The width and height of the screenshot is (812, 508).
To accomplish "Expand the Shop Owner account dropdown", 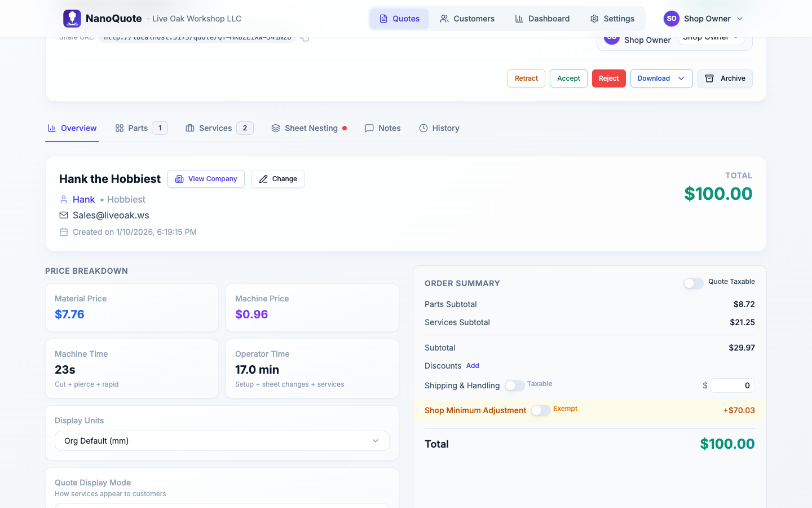I will 740,18.
